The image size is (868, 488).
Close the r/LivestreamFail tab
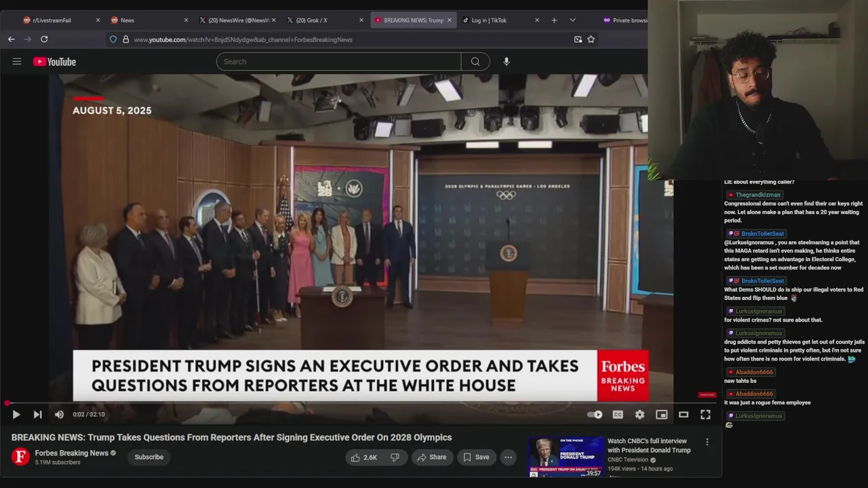click(x=98, y=20)
